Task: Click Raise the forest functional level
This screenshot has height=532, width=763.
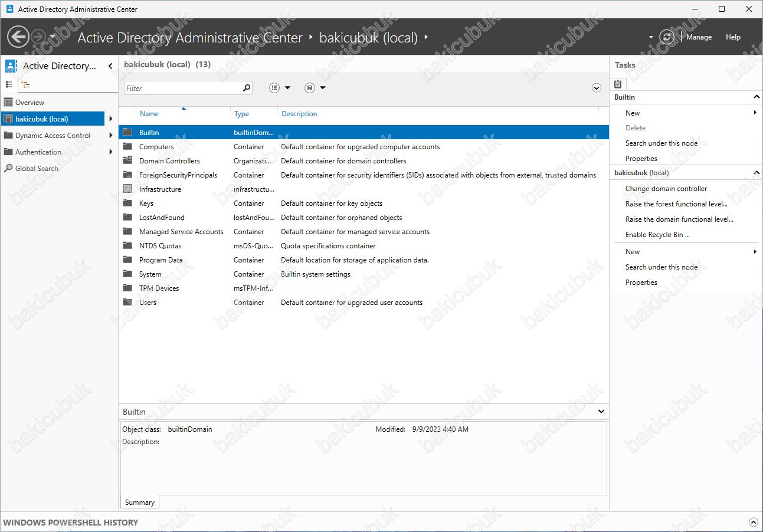Action: 676,204
